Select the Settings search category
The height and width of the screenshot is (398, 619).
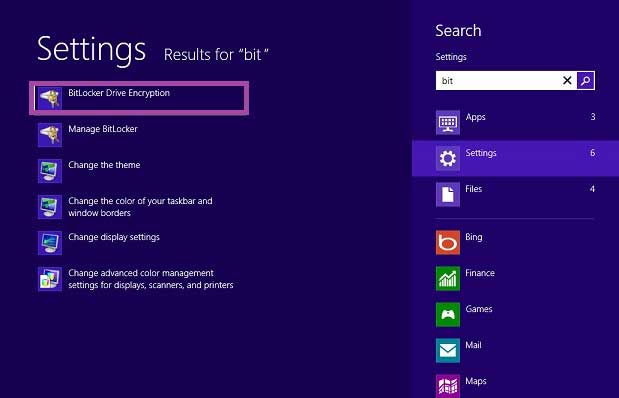point(515,158)
